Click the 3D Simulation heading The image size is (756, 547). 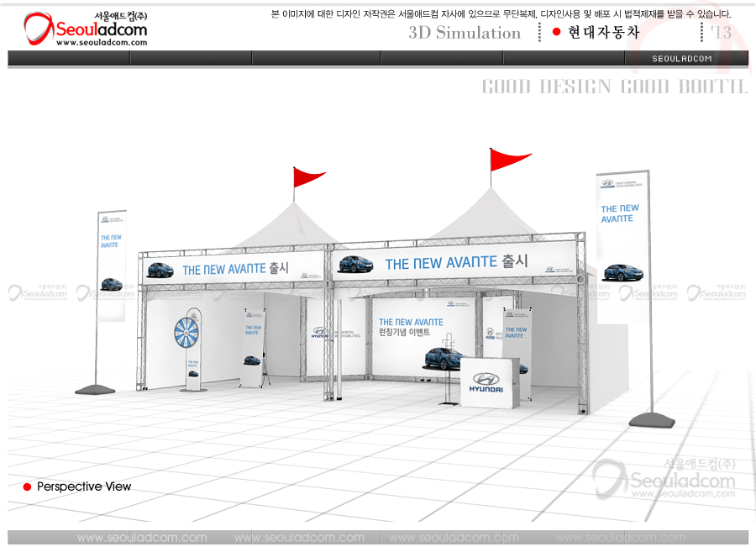coord(465,33)
